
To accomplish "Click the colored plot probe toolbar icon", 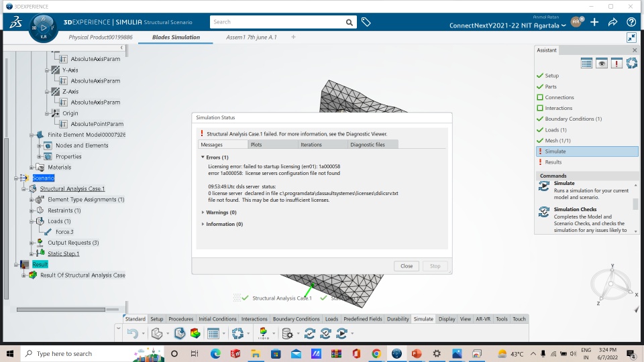I will click(x=263, y=333).
